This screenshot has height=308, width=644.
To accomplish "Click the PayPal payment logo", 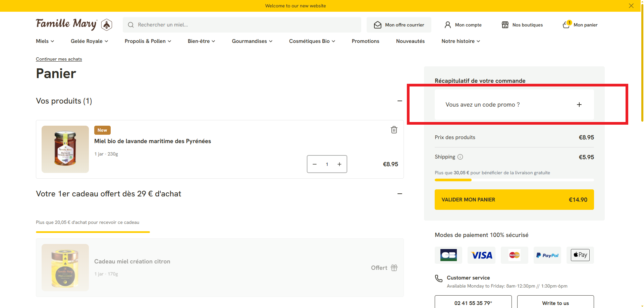I will (x=547, y=255).
